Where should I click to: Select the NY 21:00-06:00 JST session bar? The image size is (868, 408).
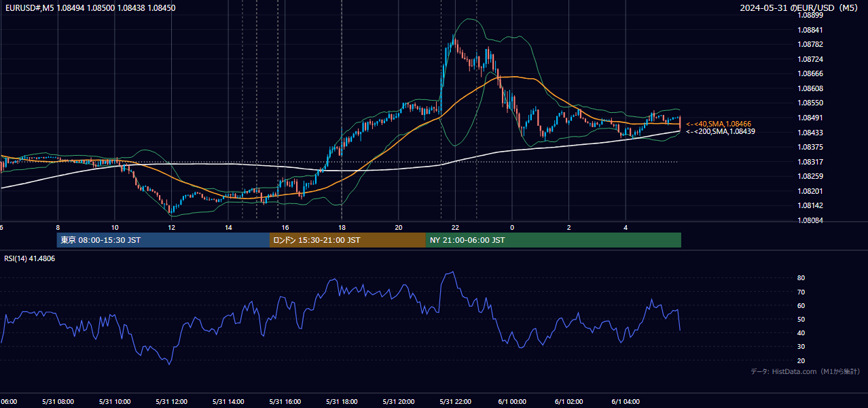coord(554,240)
